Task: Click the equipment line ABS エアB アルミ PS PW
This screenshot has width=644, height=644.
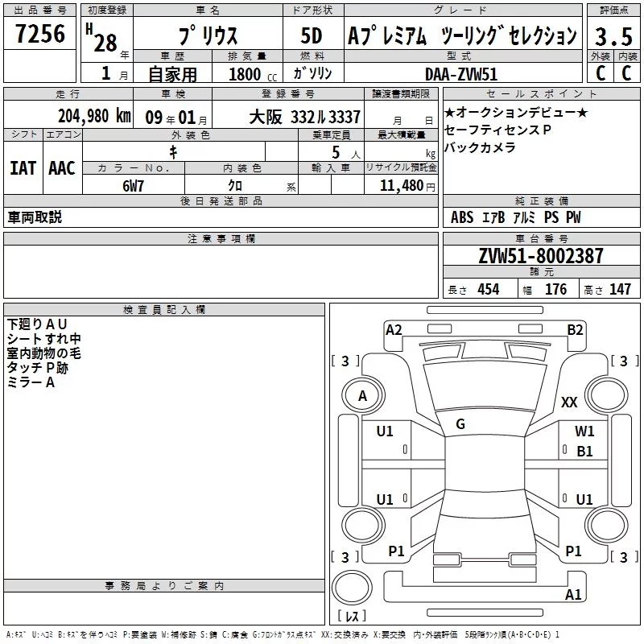Action: coord(515,217)
